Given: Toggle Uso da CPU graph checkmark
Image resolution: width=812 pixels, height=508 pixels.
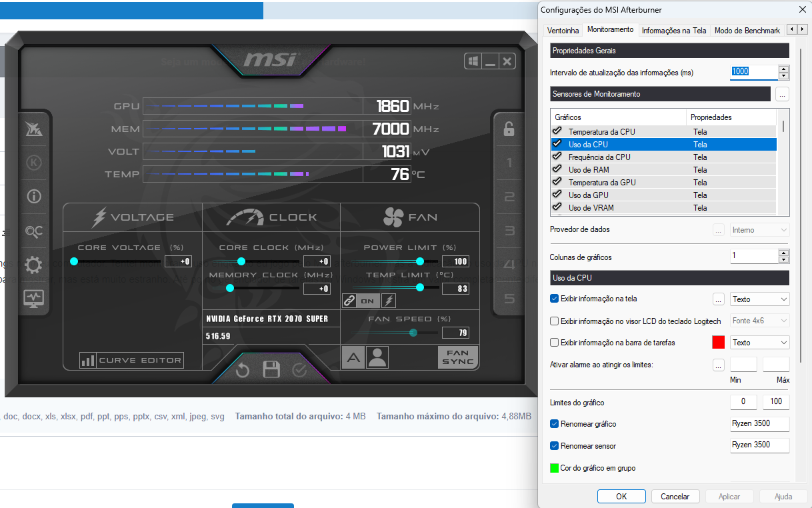Looking at the screenshot, I should (x=557, y=144).
